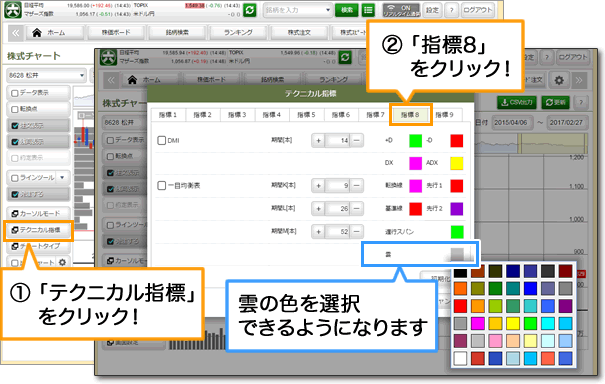Click ? help button in back window header

click(x=451, y=10)
